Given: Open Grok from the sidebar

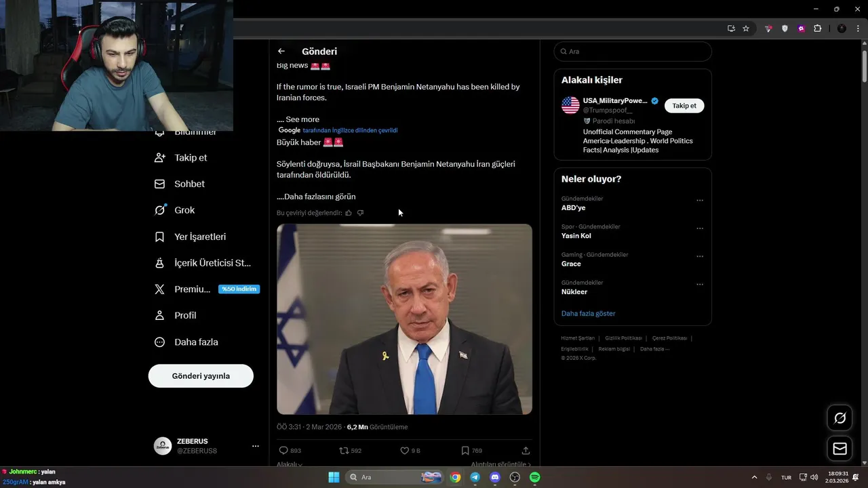Looking at the screenshot, I should click(x=175, y=210).
